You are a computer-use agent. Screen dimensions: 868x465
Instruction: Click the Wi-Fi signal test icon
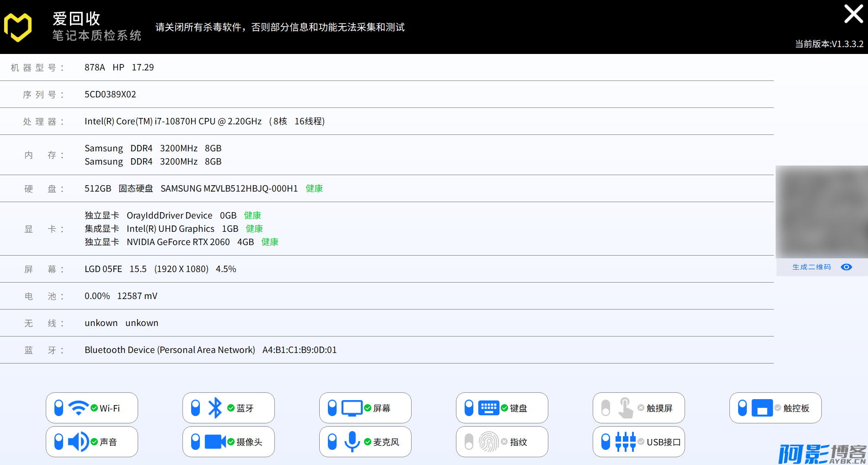78,408
